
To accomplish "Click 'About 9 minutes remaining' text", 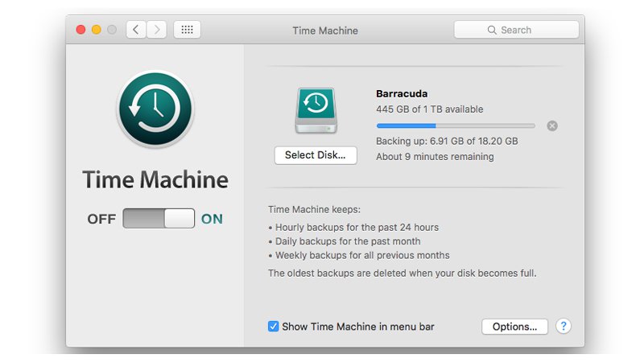I will click(435, 157).
